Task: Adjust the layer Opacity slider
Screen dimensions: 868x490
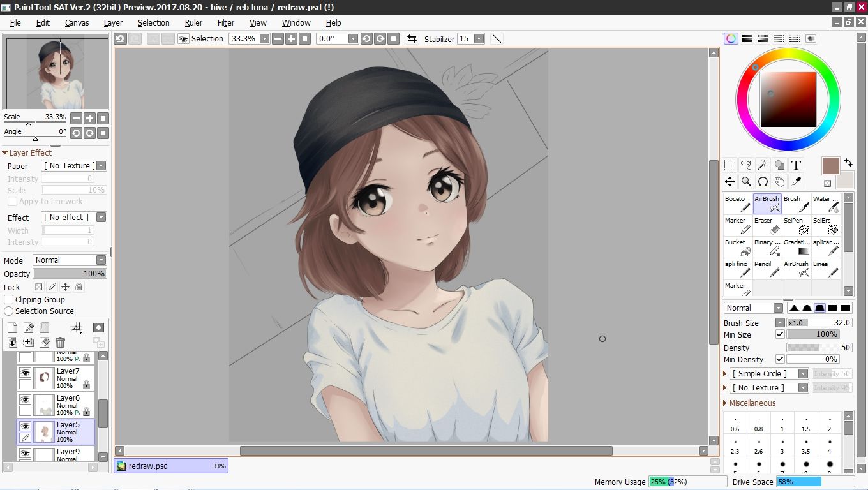Action: (70, 274)
